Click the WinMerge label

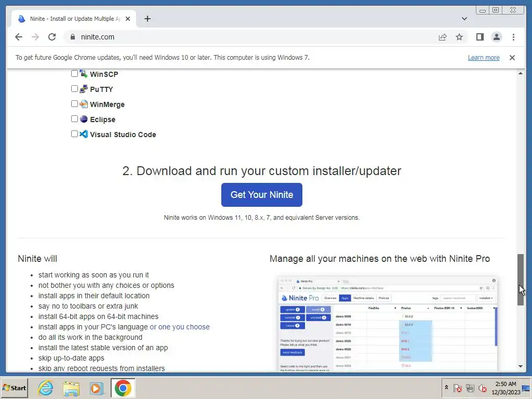(x=107, y=104)
